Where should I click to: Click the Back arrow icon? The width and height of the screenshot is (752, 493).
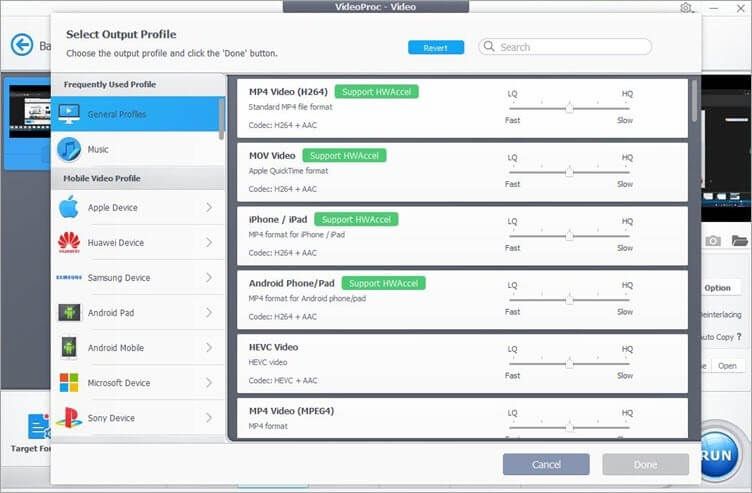pyautogui.click(x=22, y=45)
